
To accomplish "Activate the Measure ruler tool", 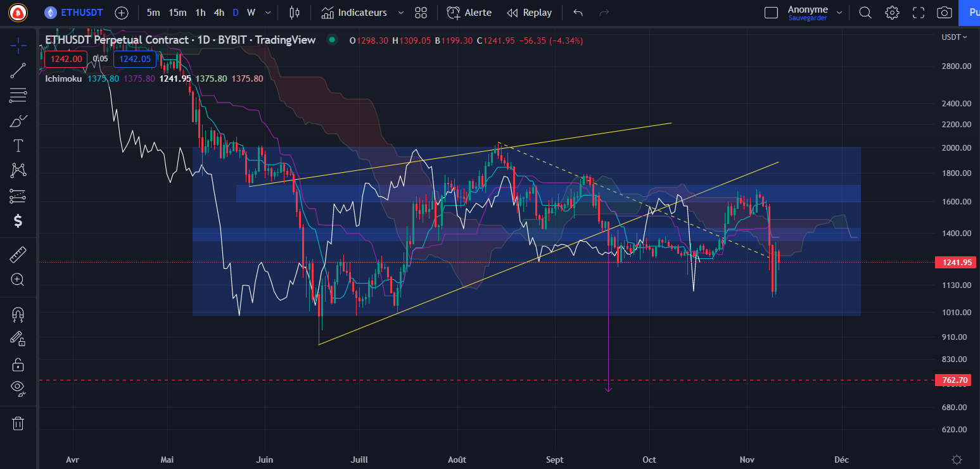I will coord(18,255).
